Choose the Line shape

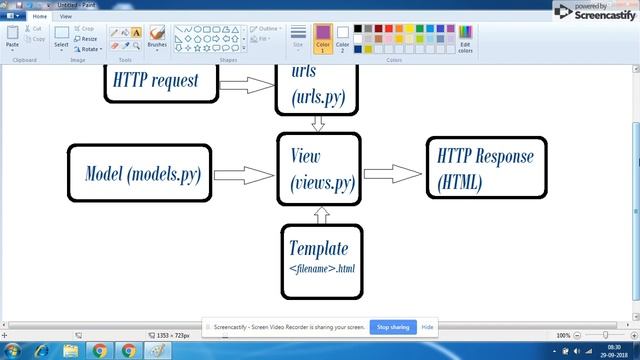tap(178, 30)
